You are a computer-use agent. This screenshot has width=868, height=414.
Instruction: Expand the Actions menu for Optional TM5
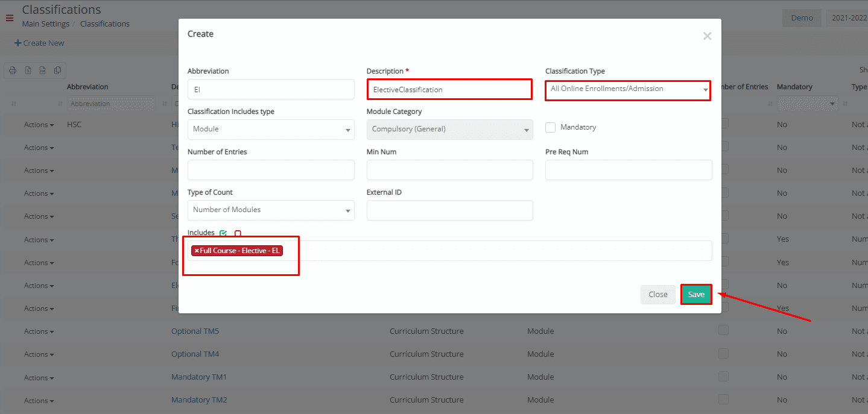[39, 331]
